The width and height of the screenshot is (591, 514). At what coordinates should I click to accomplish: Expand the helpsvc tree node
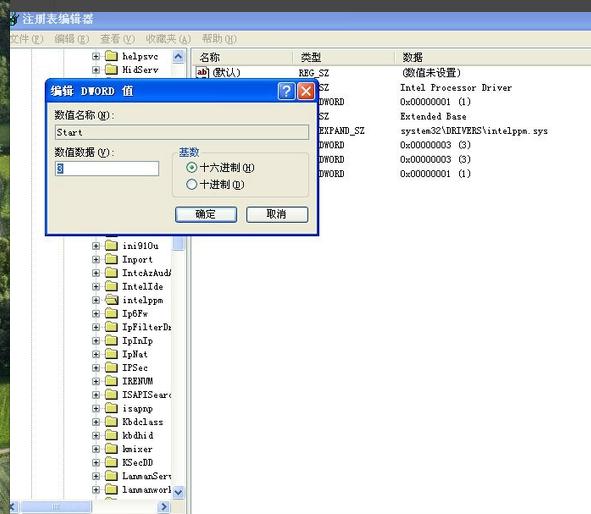pyautogui.click(x=96, y=57)
